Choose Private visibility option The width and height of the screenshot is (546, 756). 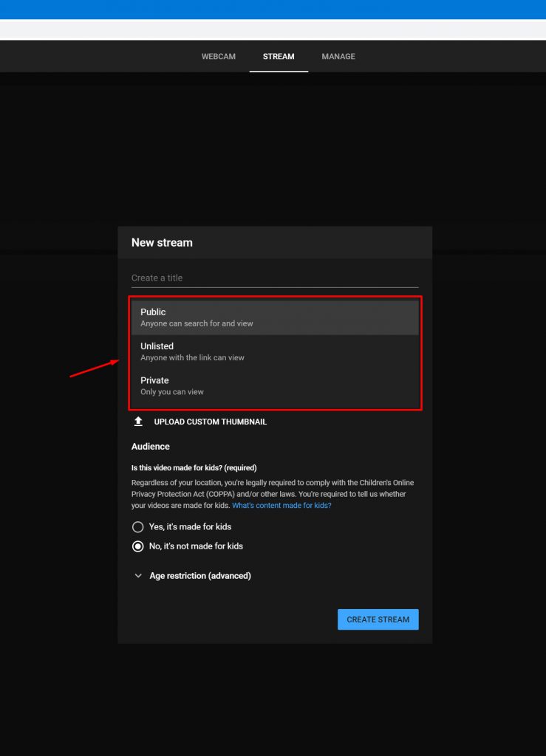coord(275,385)
